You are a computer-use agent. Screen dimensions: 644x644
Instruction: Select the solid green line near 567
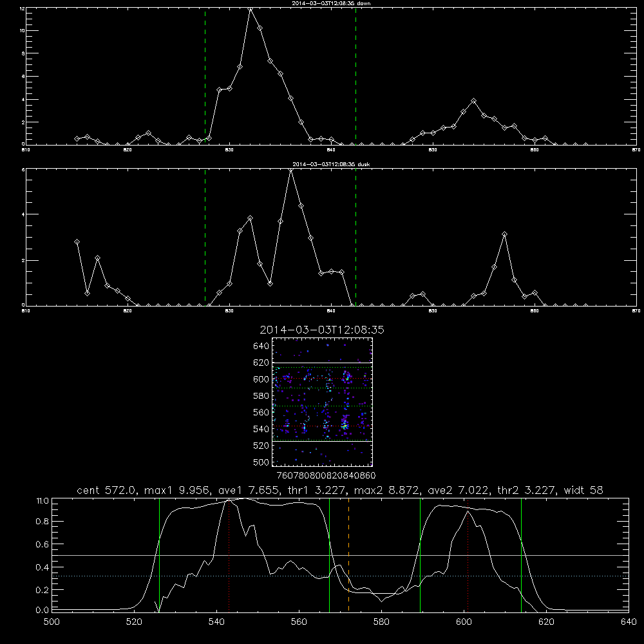[x=329, y=554]
